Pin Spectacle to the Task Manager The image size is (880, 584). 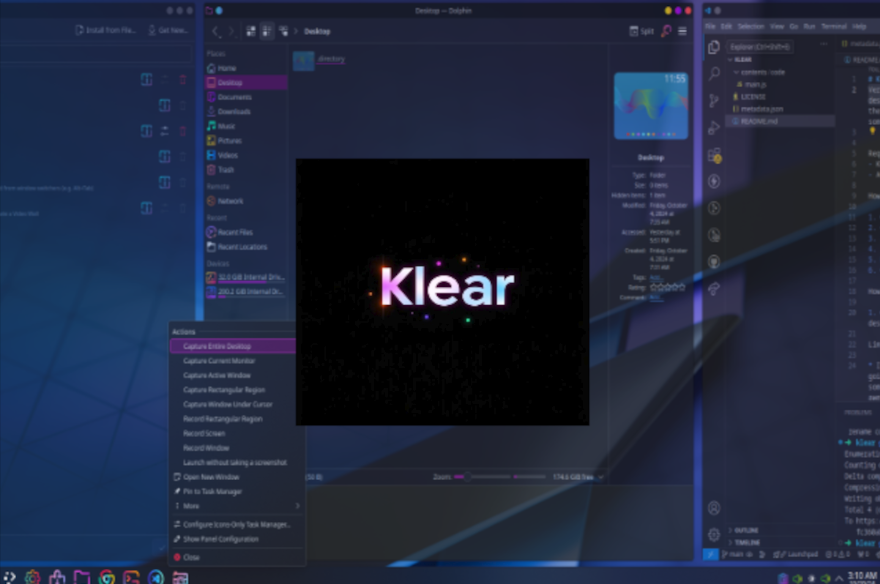pyautogui.click(x=213, y=491)
